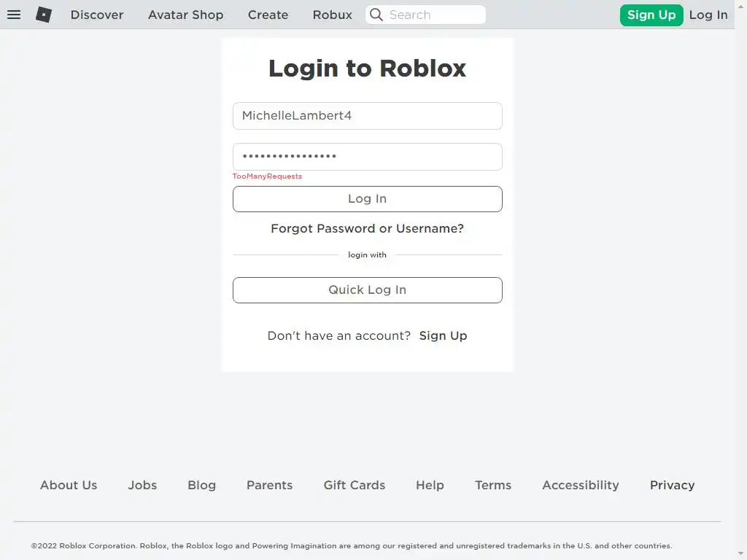Click the Roblox Corporation copyright text
The height and width of the screenshot is (560, 747).
[x=352, y=545]
